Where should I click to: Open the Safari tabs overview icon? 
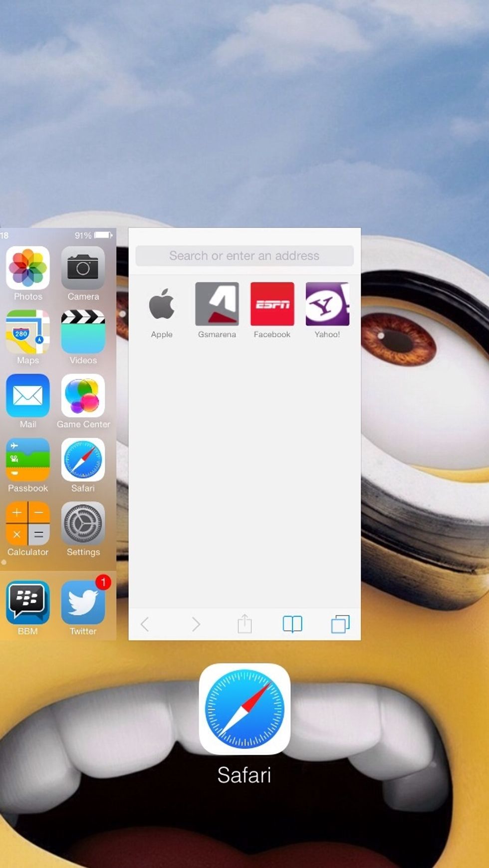340,624
